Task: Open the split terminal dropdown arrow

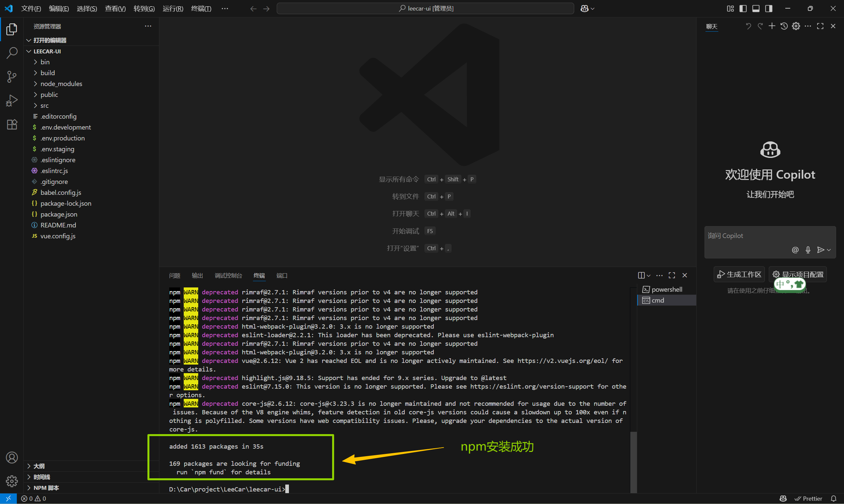Action: (649, 276)
